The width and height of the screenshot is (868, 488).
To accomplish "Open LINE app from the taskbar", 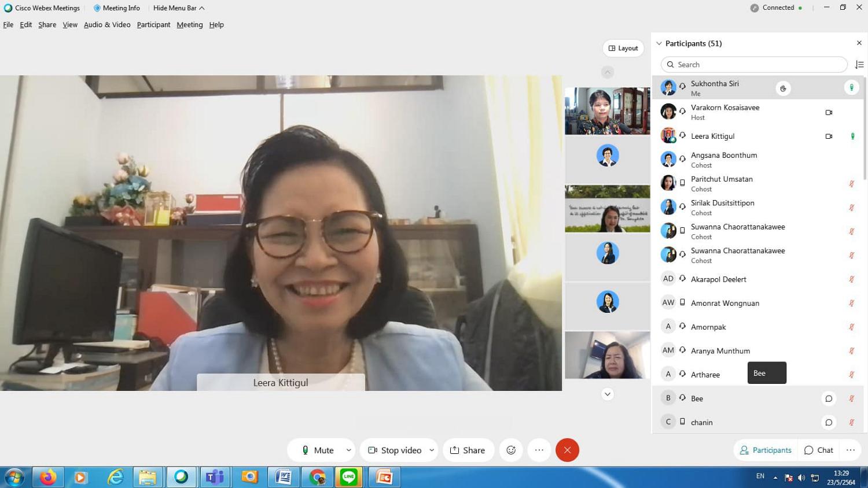I will point(349,477).
